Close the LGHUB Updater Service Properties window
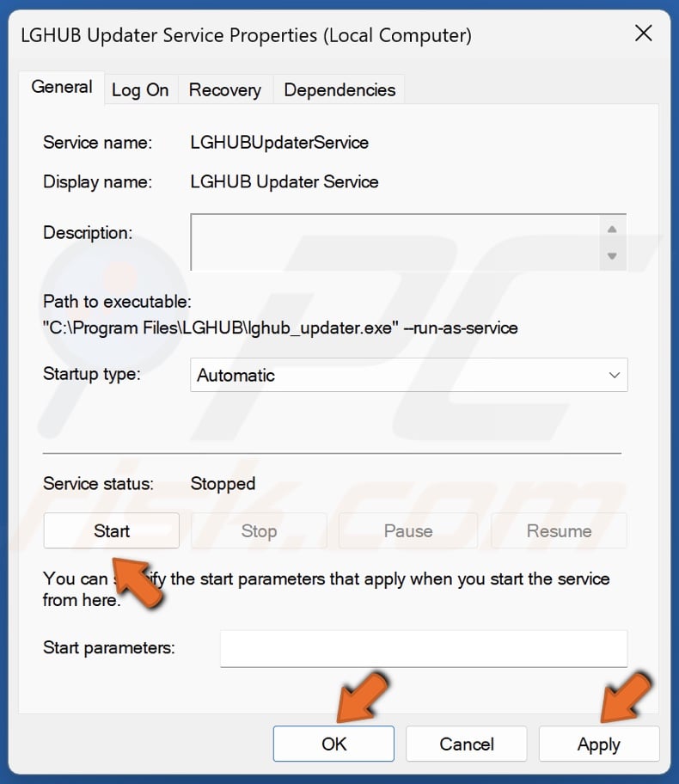 (644, 34)
